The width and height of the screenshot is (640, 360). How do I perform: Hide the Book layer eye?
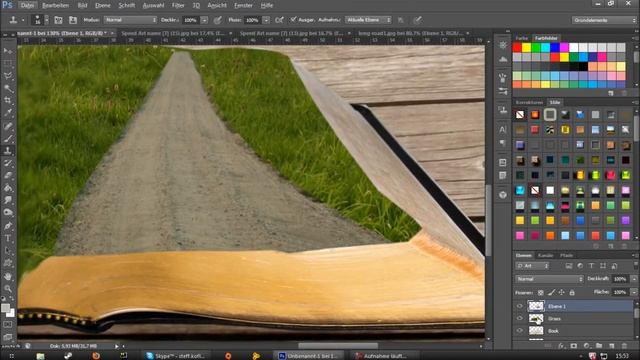(520, 331)
